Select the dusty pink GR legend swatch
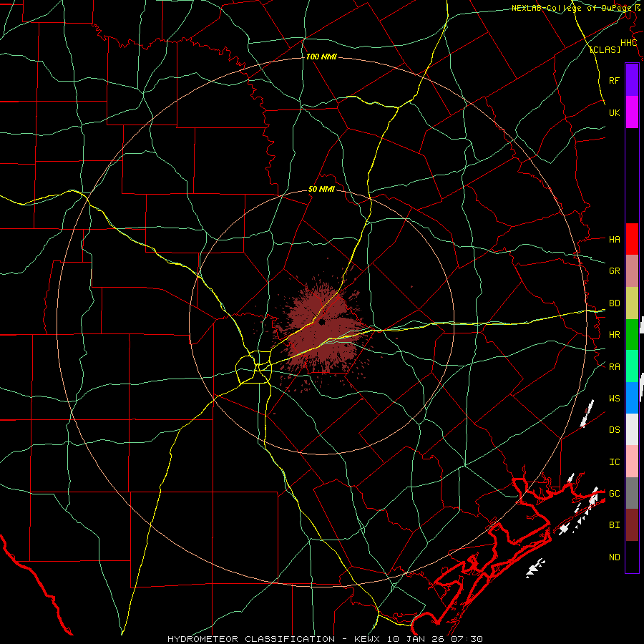 coord(632,271)
